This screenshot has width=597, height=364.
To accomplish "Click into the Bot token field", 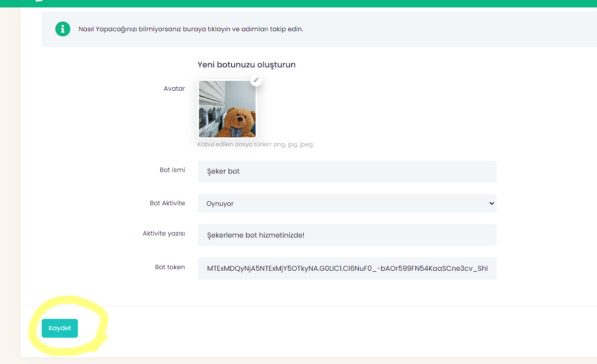I will [347, 268].
